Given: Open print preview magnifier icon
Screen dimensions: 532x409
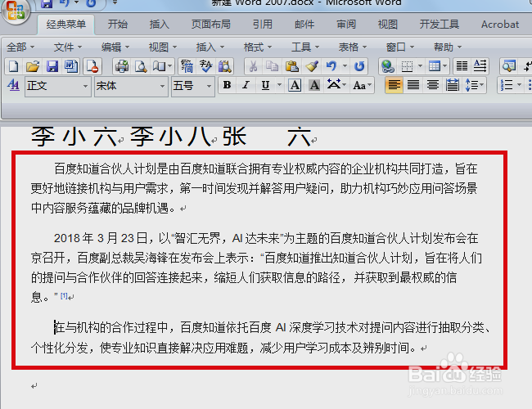Looking at the screenshot, I should pyautogui.click(x=141, y=66).
